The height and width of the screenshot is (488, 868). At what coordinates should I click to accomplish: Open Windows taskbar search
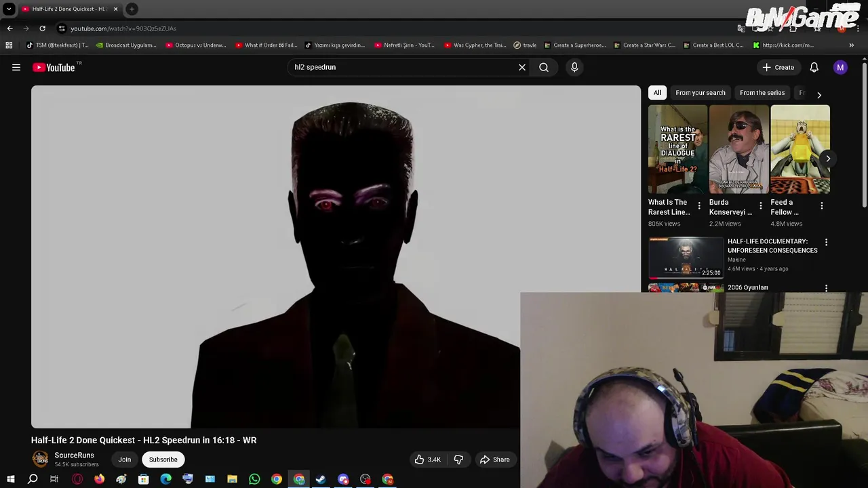[x=33, y=479]
